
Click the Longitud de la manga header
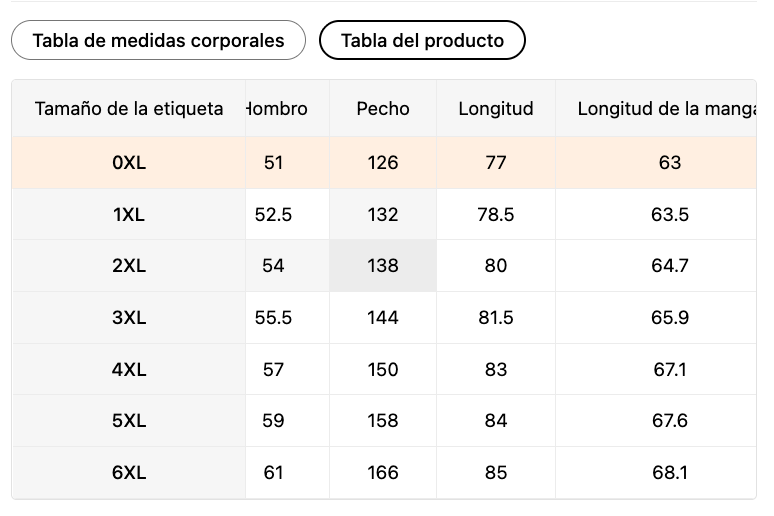click(x=665, y=109)
